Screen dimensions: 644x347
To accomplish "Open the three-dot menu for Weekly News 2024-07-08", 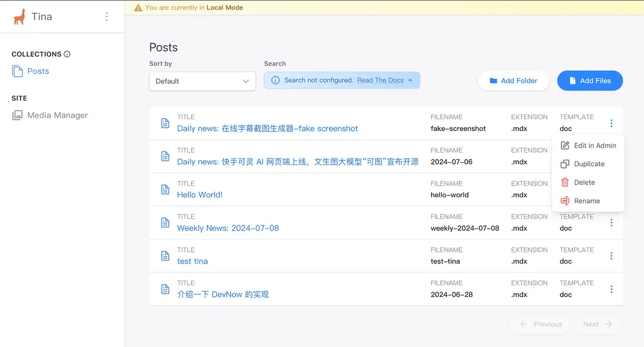I will (x=611, y=223).
